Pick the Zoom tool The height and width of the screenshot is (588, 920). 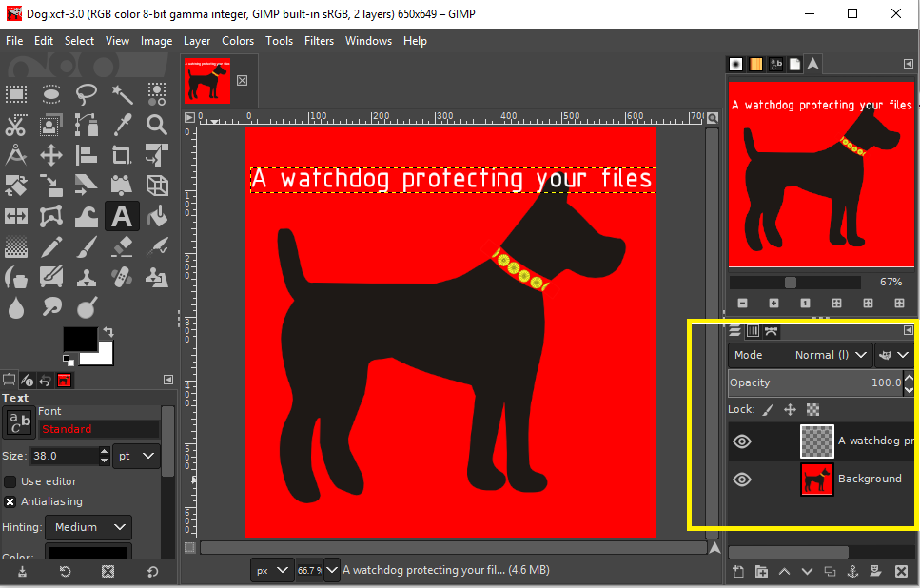[x=156, y=125]
